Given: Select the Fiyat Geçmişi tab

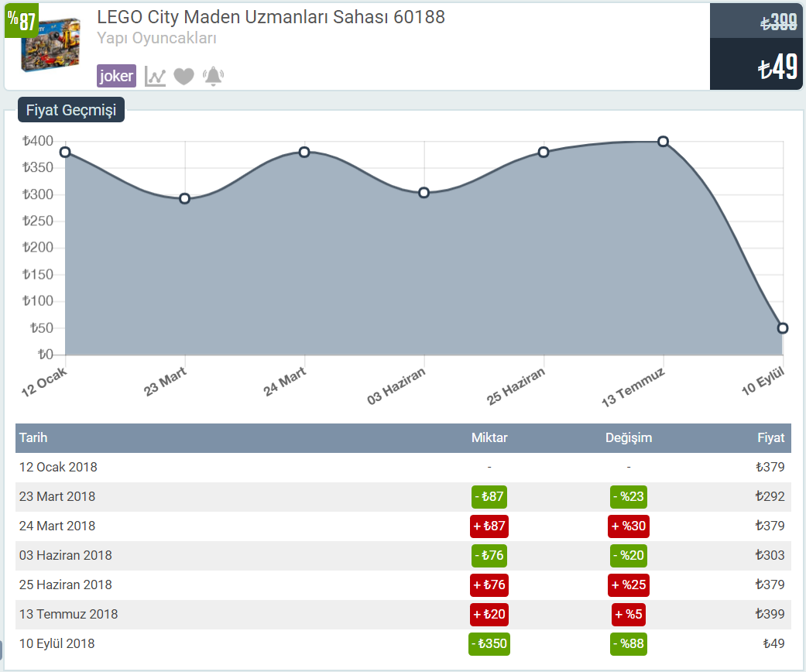Looking at the screenshot, I should [x=71, y=109].
